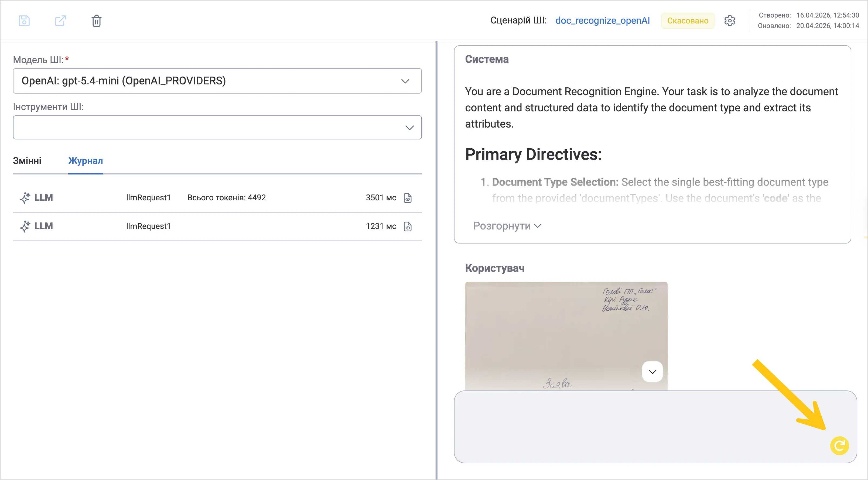Screen dimensions: 868x480
Task: Click the 'Сценарій ШІ:' label
Action: click(x=519, y=20)
